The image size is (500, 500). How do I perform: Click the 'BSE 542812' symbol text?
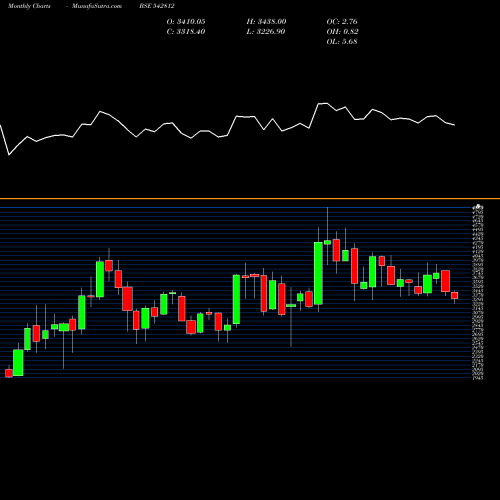157,6
